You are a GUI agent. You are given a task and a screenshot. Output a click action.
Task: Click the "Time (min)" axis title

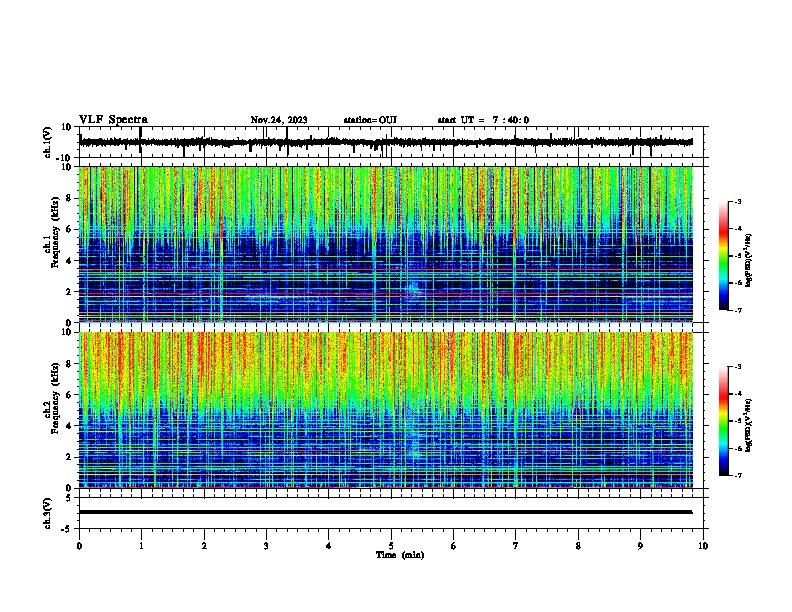[x=400, y=555]
